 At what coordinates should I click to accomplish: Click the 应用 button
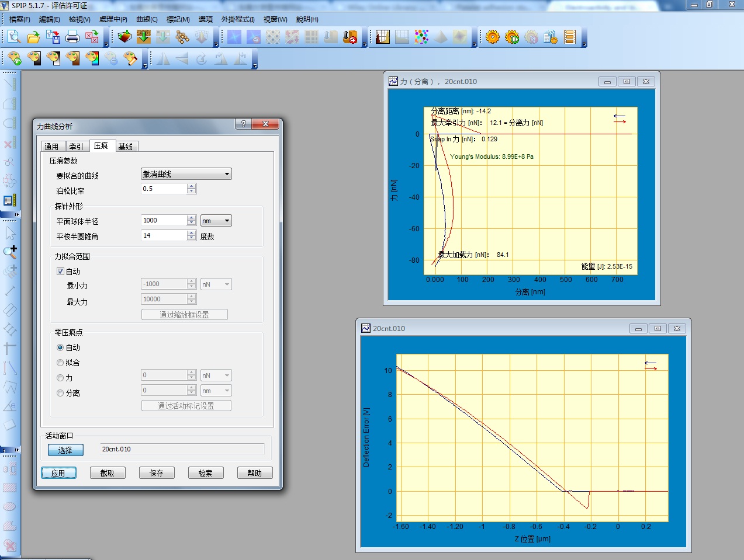(58, 473)
